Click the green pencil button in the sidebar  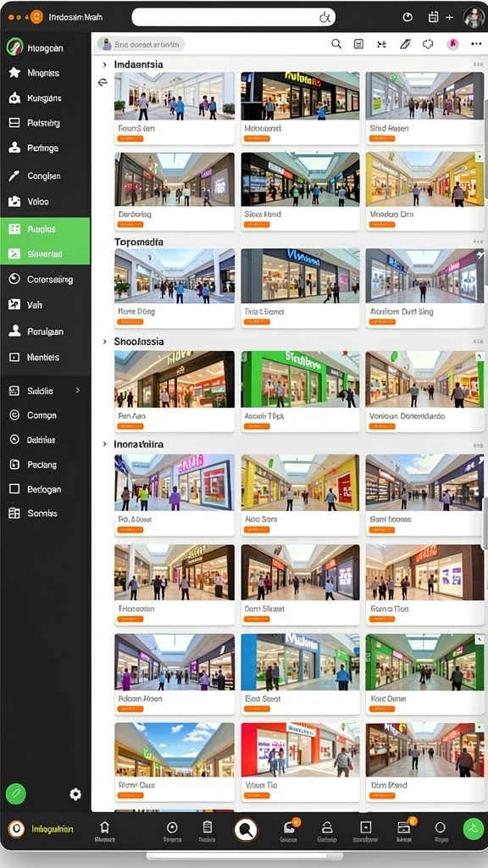point(15,794)
